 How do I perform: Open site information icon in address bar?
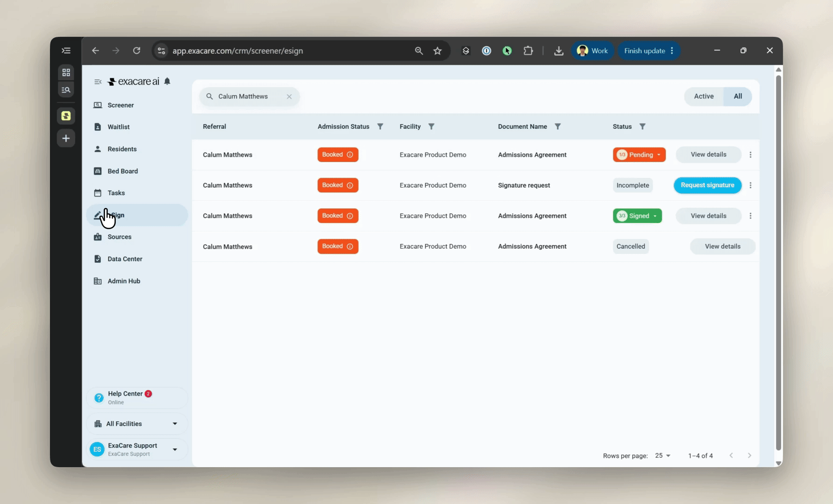(x=161, y=51)
